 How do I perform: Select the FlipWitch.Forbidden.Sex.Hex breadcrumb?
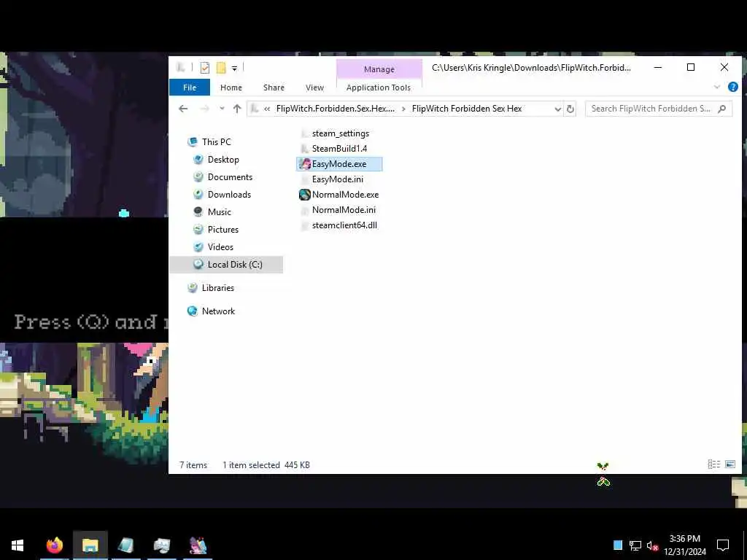click(336, 109)
